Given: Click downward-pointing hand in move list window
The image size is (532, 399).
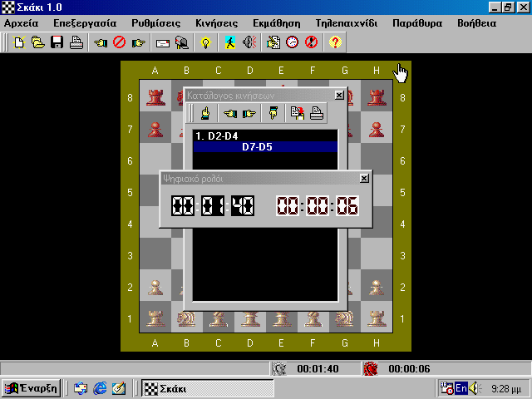Looking at the screenshot, I should tap(273, 113).
